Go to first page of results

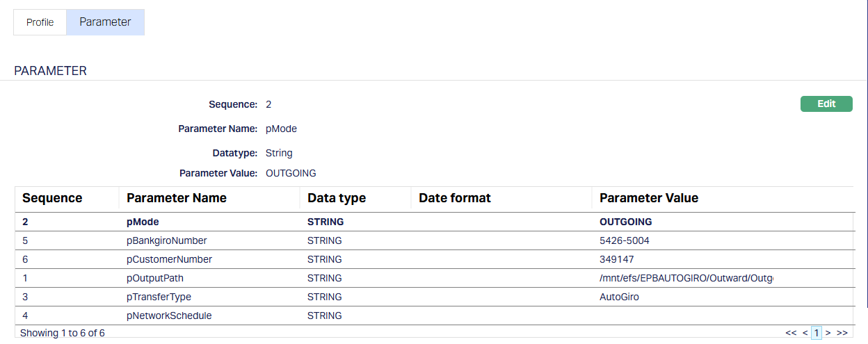tap(791, 333)
